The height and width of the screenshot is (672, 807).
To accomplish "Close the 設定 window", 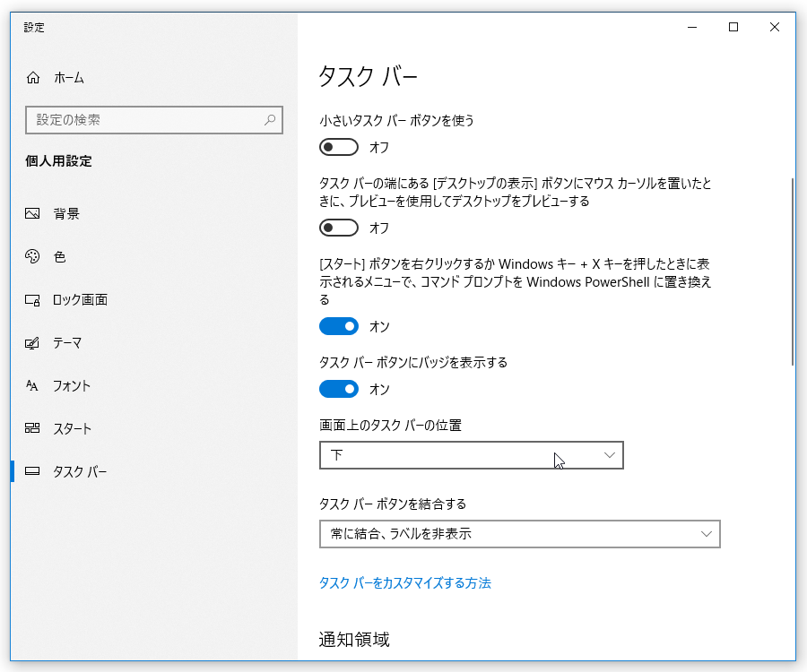I will (x=775, y=27).
